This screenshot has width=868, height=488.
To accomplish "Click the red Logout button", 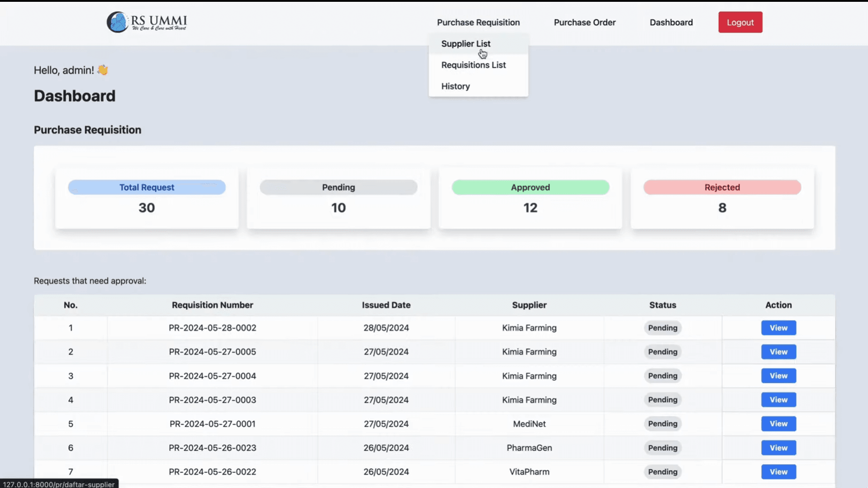I will click(740, 22).
